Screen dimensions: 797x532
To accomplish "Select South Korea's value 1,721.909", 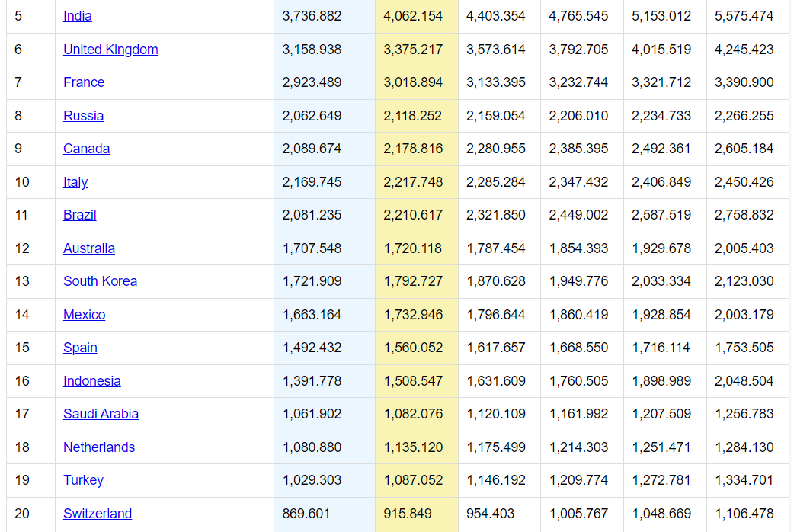I will [x=312, y=281].
